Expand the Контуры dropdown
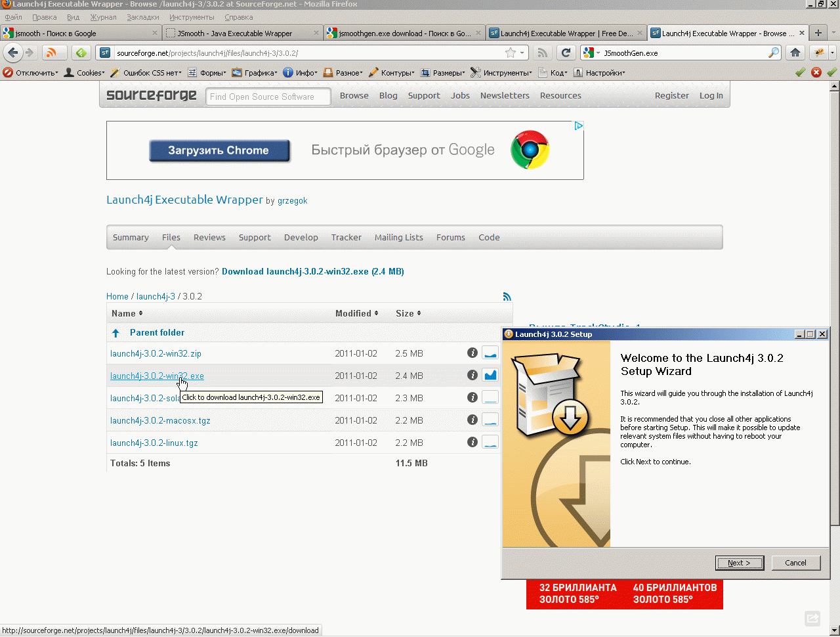 pyautogui.click(x=392, y=73)
